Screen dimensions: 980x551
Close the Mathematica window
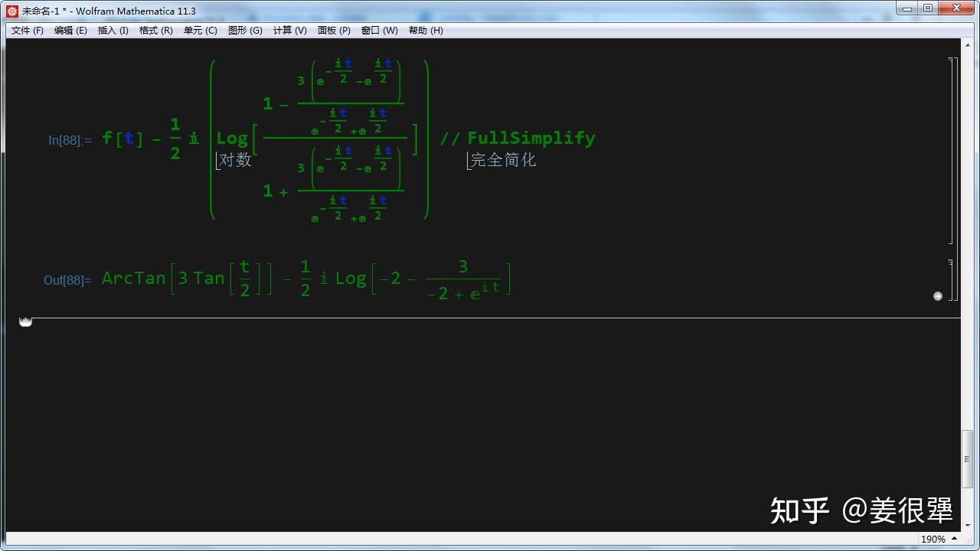click(956, 8)
